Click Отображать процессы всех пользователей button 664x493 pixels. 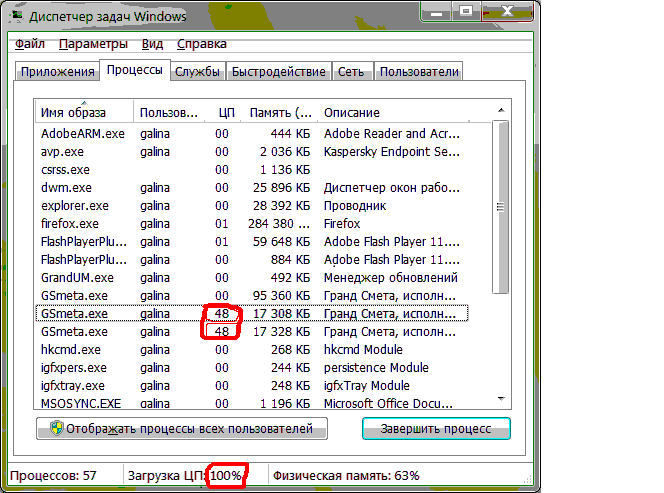click(182, 429)
